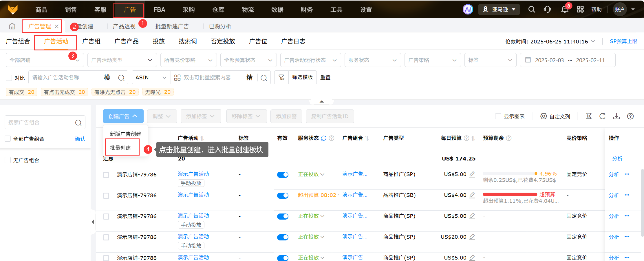The width and height of the screenshot is (644, 261).
Task: Click the refresh icon in table toolbar
Action: click(602, 116)
